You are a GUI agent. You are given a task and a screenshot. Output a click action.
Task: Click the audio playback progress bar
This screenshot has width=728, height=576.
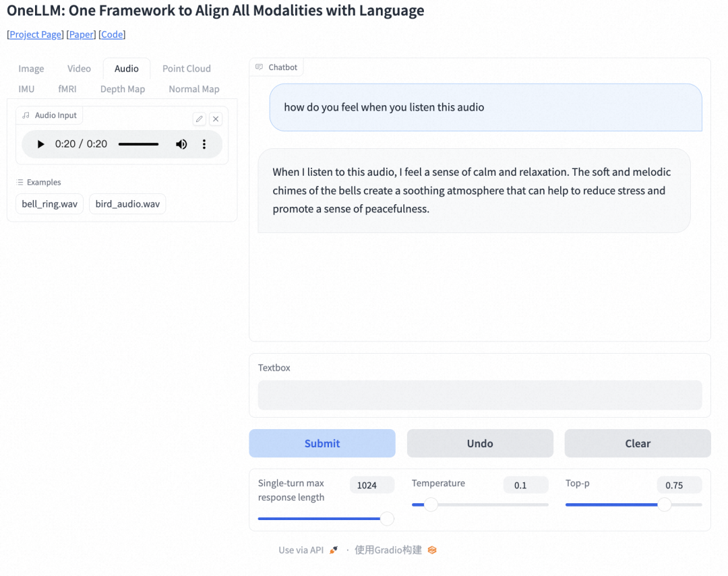click(138, 144)
